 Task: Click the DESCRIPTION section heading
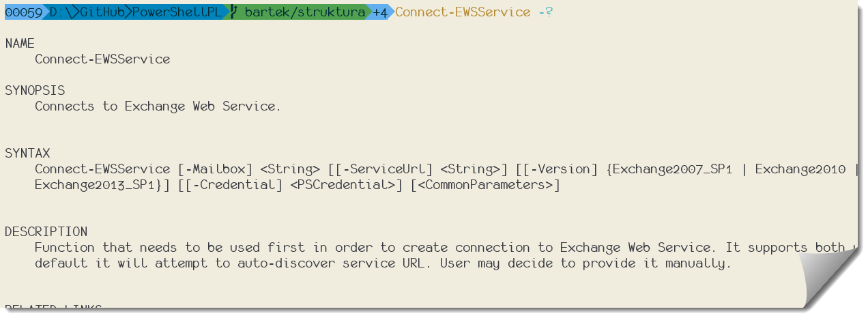pyautogui.click(x=46, y=232)
